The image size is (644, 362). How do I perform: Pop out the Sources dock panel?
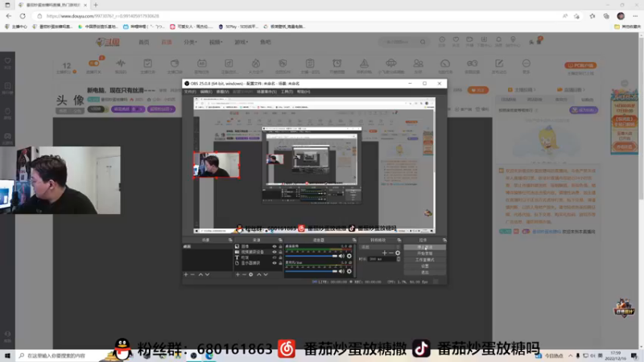point(280,240)
